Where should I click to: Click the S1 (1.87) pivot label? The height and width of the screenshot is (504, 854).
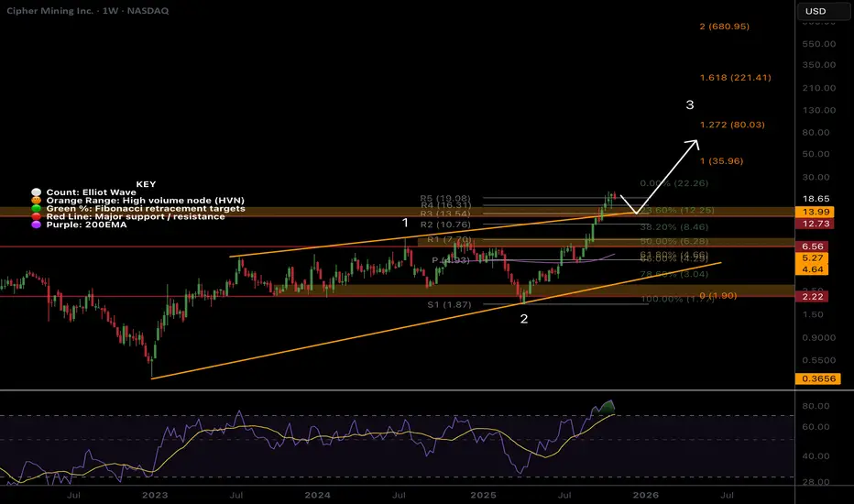click(449, 304)
